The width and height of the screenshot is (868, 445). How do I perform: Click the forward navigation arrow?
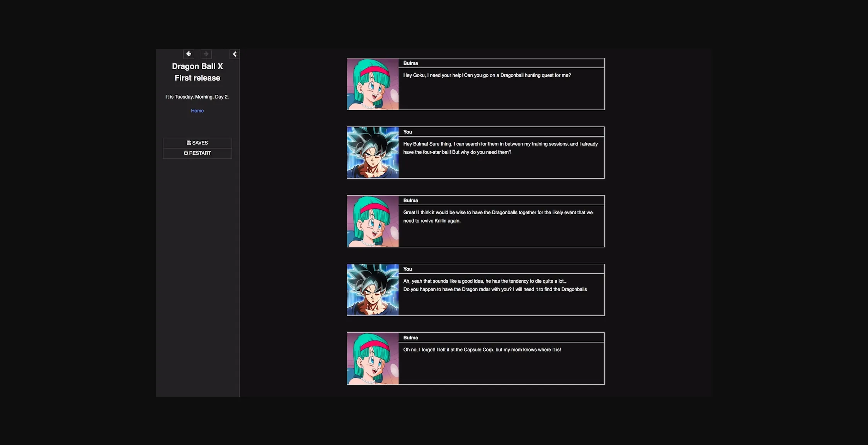coord(206,54)
